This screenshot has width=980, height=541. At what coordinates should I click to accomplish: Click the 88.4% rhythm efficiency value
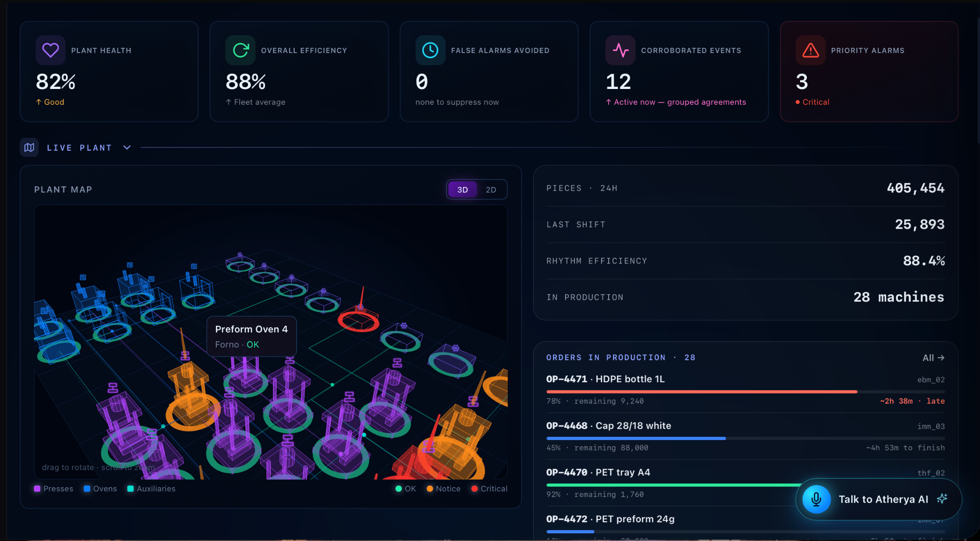924,261
